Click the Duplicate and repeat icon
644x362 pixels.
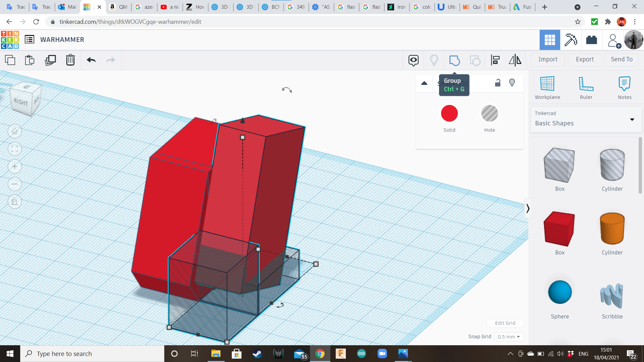click(50, 60)
